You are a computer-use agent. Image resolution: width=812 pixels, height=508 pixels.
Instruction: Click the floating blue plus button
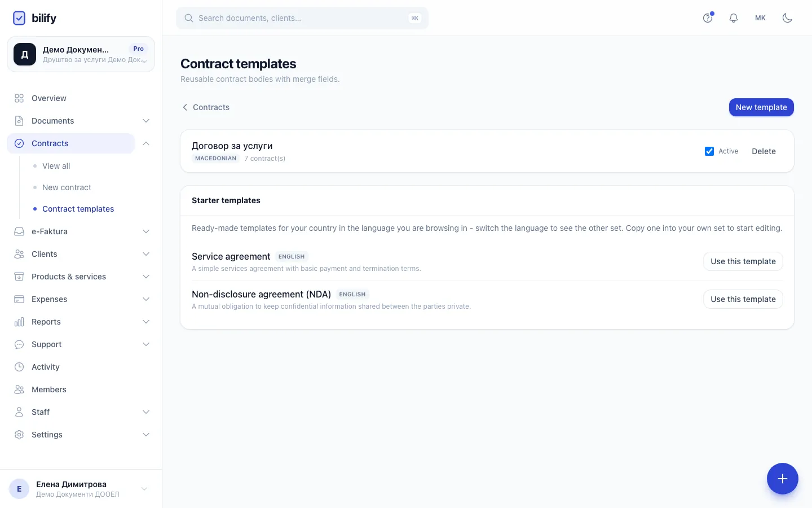782,479
